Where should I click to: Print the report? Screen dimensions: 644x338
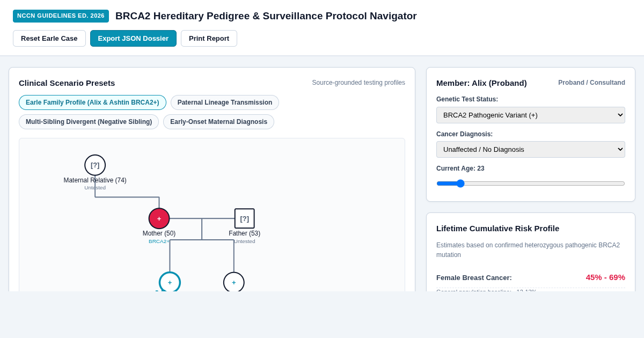(x=209, y=38)
